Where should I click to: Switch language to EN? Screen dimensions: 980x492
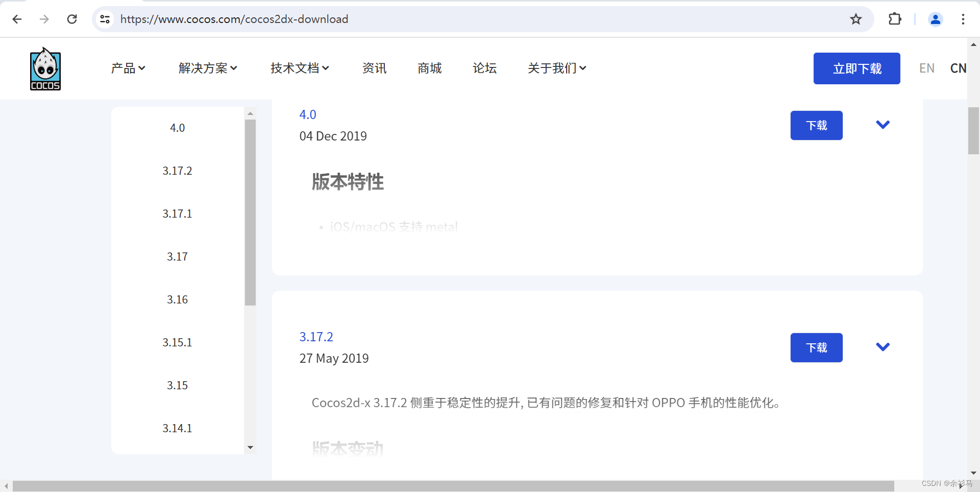[927, 68]
